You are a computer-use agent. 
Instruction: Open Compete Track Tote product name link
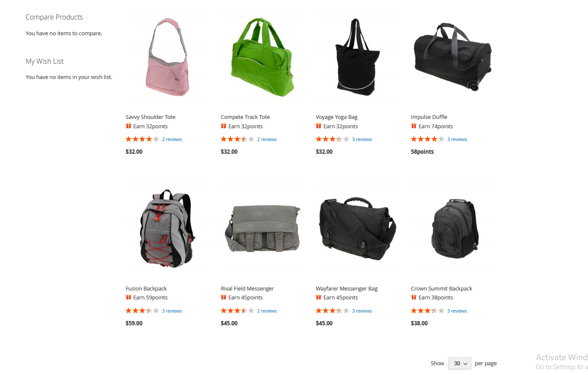coord(245,117)
